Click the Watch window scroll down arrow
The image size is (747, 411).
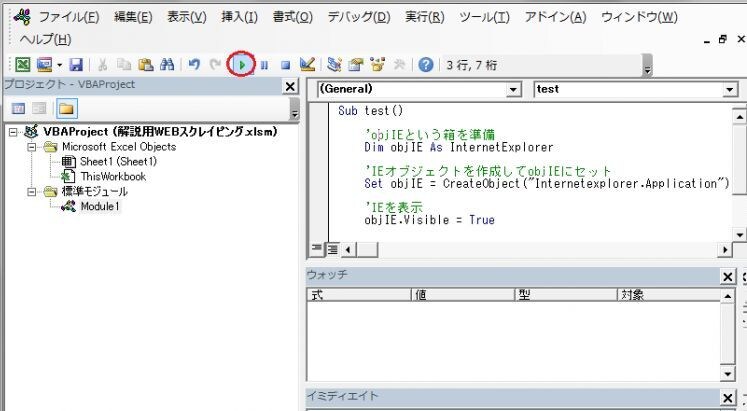click(x=727, y=374)
